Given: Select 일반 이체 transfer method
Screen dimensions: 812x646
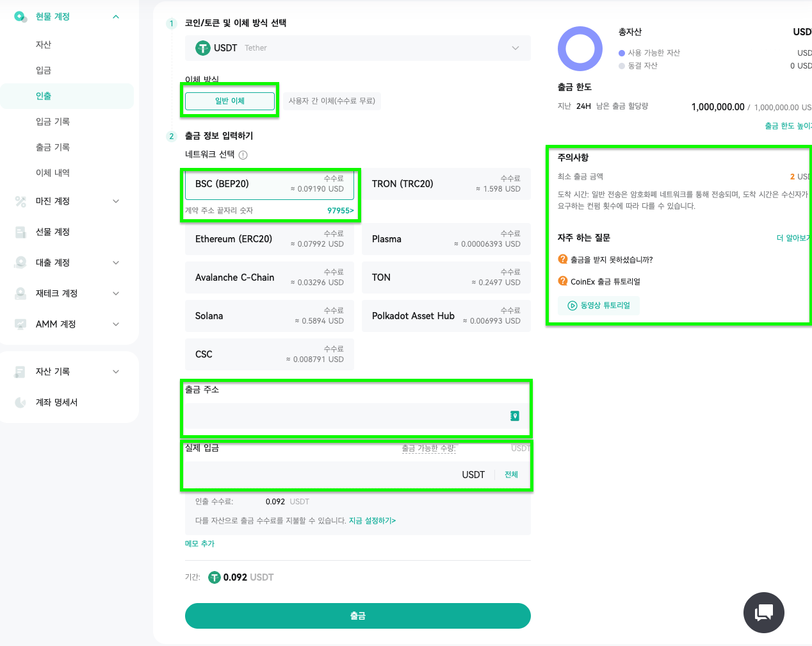Looking at the screenshot, I should (230, 101).
